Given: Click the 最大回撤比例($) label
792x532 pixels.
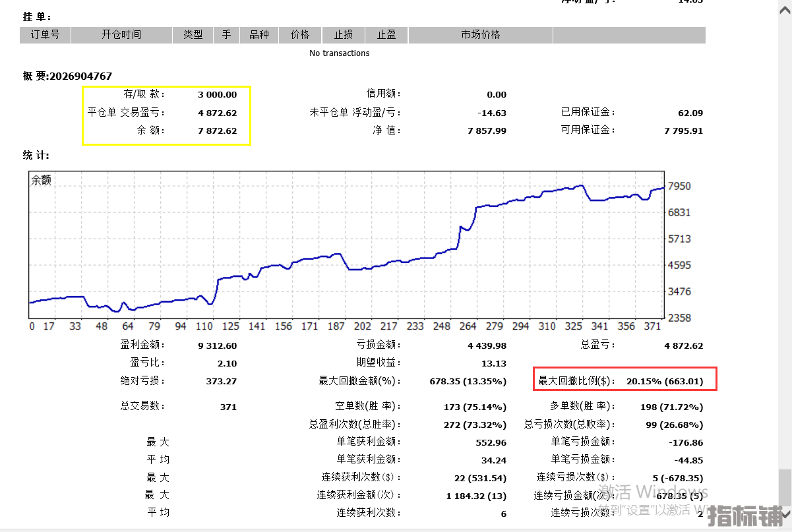Looking at the screenshot, I should [x=577, y=381].
